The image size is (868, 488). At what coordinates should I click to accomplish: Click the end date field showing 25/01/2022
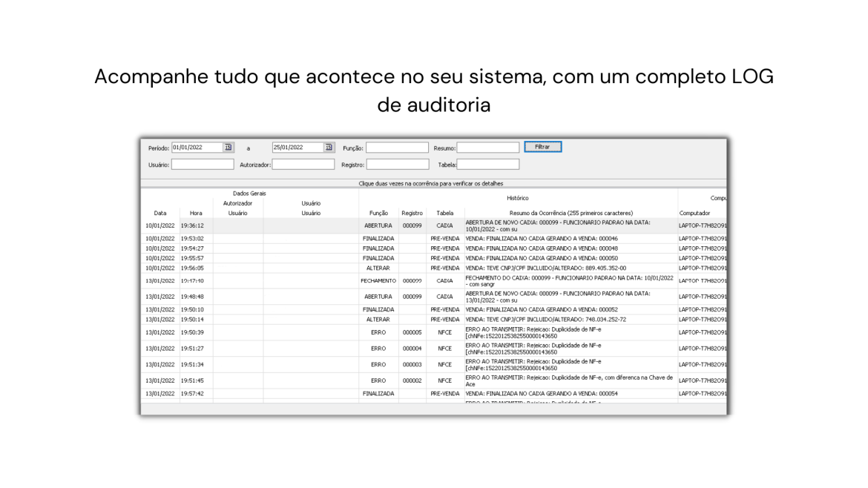(x=297, y=147)
